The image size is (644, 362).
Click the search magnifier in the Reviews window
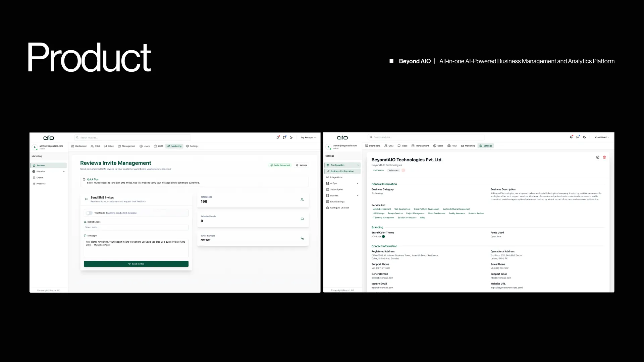[x=77, y=137]
